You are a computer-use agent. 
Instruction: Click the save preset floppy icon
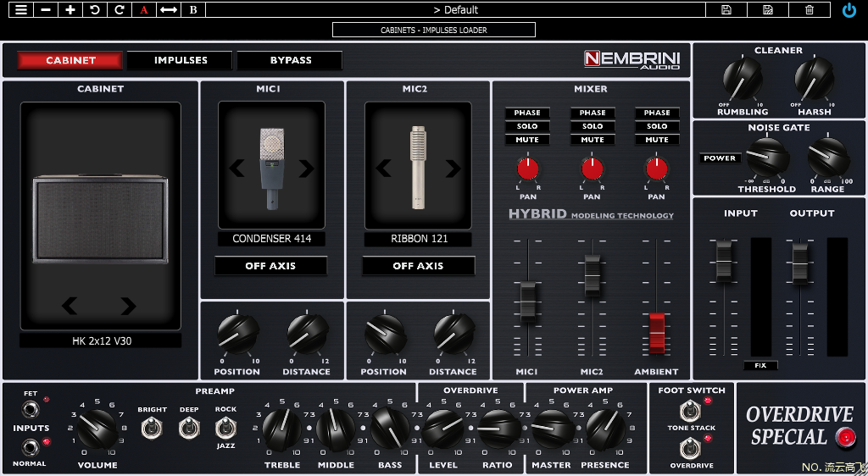tap(726, 10)
